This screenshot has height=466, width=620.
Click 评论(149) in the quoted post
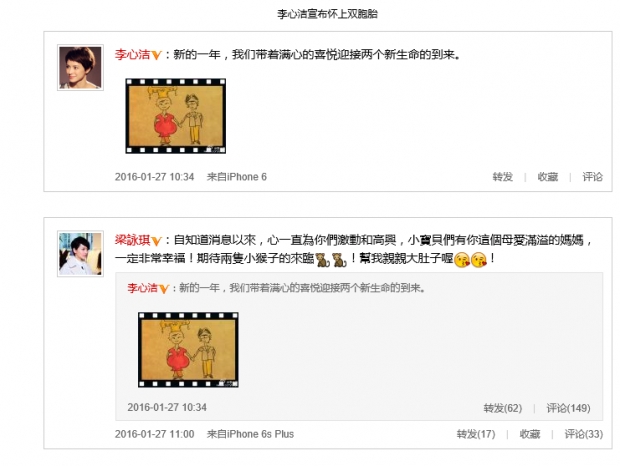(x=568, y=408)
